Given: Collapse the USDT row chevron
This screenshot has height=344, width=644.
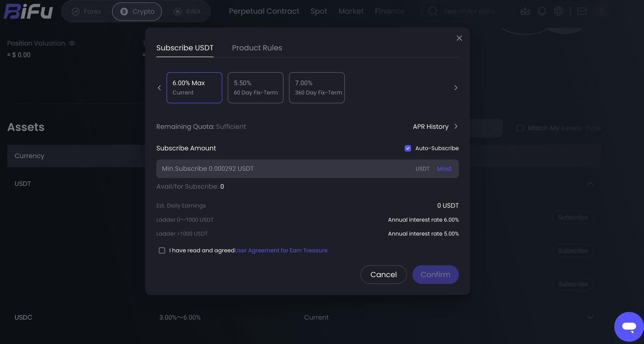Looking at the screenshot, I should (x=590, y=184).
